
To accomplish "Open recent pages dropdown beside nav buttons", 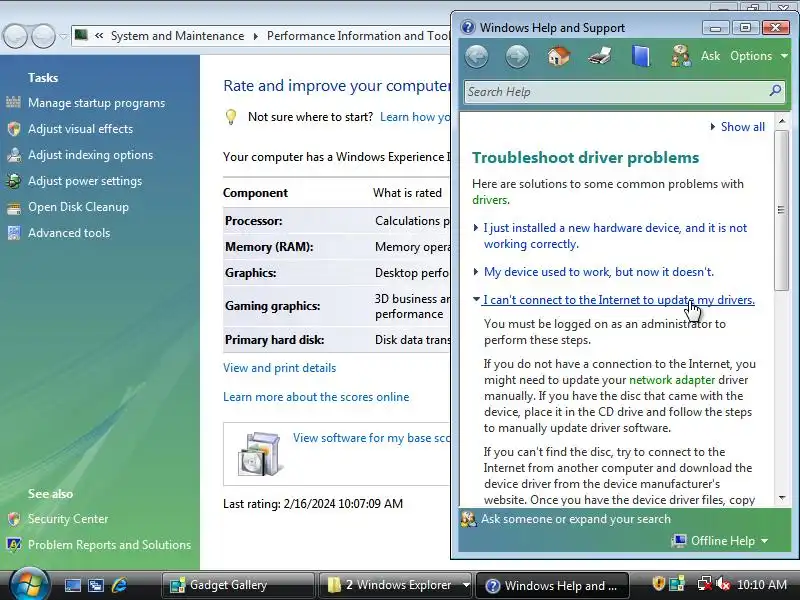I will pyautogui.click(x=63, y=36).
